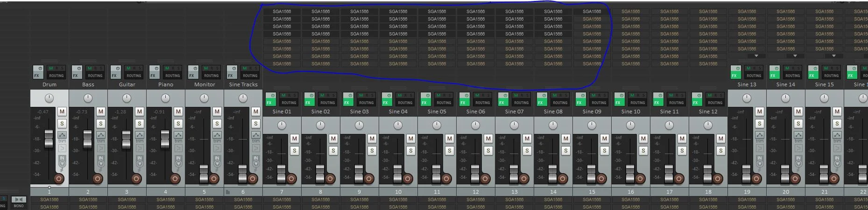The width and height of the screenshot is (868, 210).
Task: Open the IN input menu on Piano track
Action: [178, 161]
